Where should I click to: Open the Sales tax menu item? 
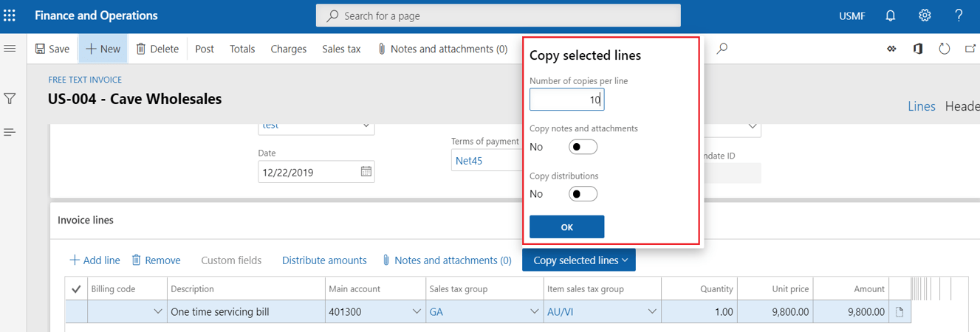[x=341, y=49]
